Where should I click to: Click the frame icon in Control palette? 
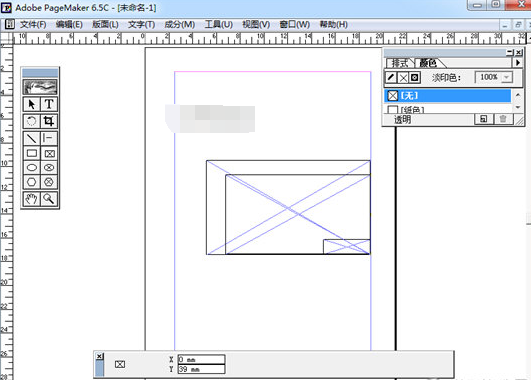point(120,364)
